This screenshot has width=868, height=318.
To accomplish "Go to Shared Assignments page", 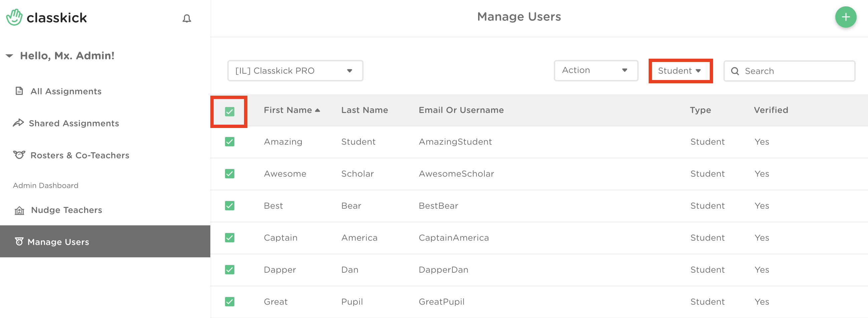I will click(x=74, y=123).
